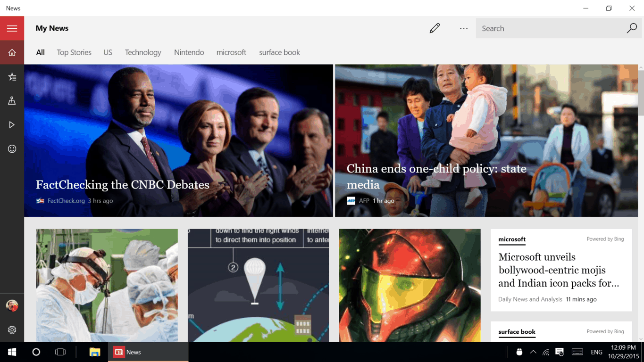Switch to the surface book tab

coord(279,52)
